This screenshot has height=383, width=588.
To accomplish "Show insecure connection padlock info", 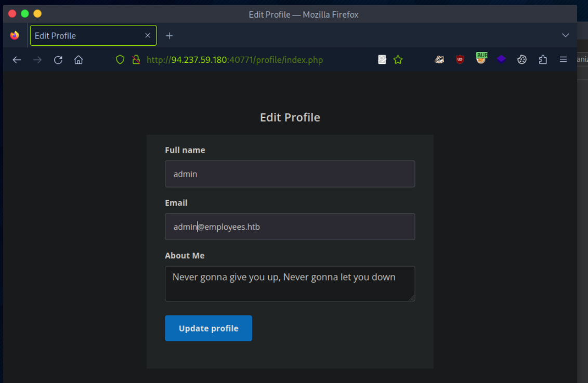I will [x=136, y=60].
